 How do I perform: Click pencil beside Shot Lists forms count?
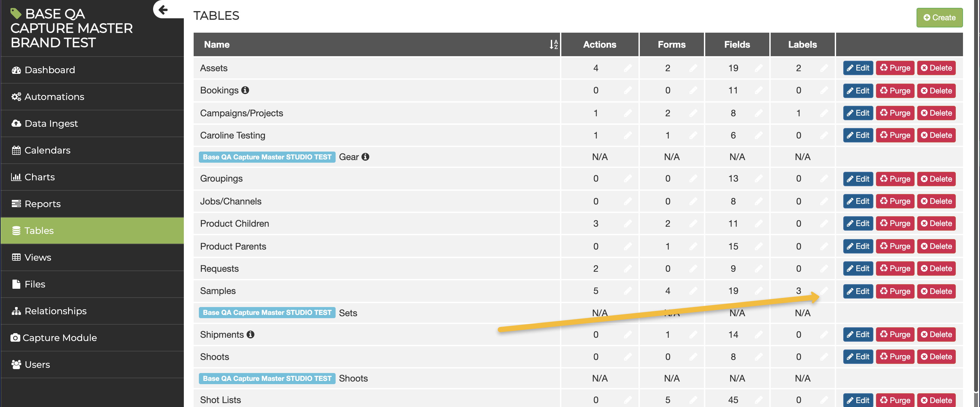pos(693,400)
